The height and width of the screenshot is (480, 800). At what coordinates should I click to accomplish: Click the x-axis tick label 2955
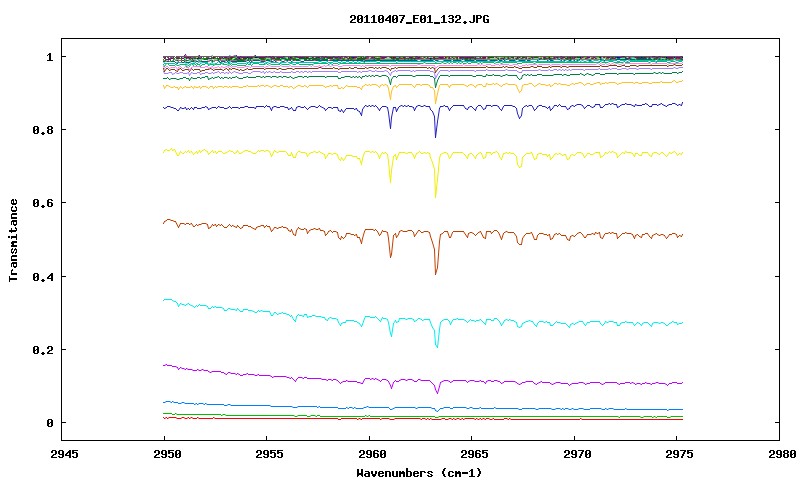tap(270, 454)
